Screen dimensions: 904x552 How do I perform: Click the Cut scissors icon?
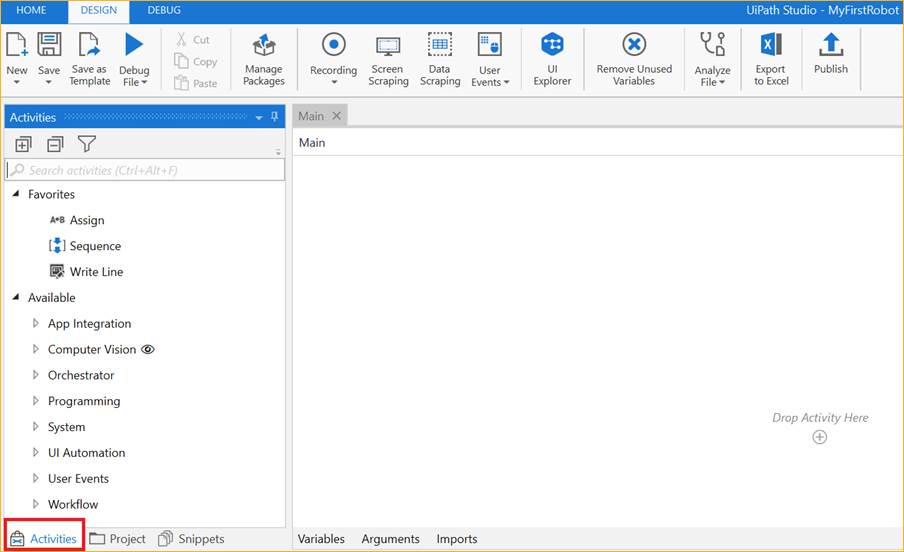[181, 39]
